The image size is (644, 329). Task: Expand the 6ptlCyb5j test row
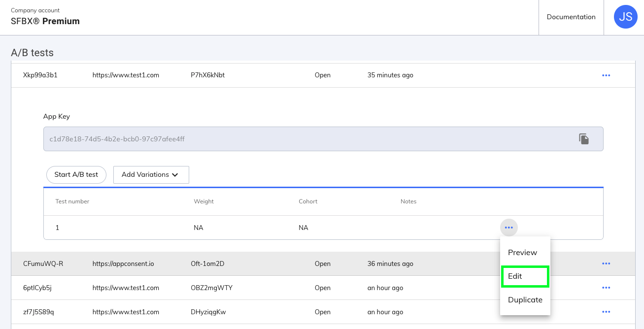246,288
